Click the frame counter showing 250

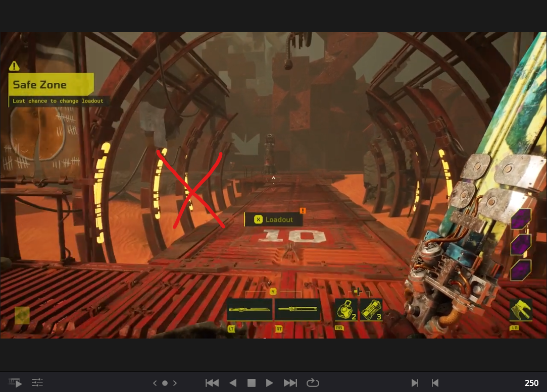click(531, 383)
